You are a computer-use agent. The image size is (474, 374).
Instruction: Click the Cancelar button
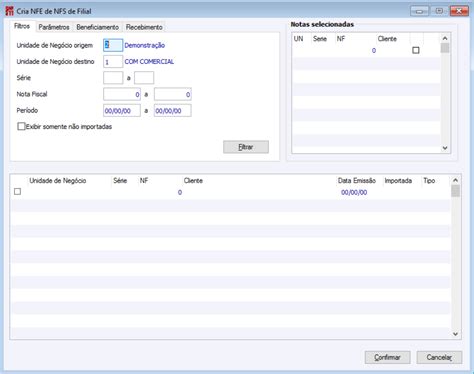(x=439, y=357)
